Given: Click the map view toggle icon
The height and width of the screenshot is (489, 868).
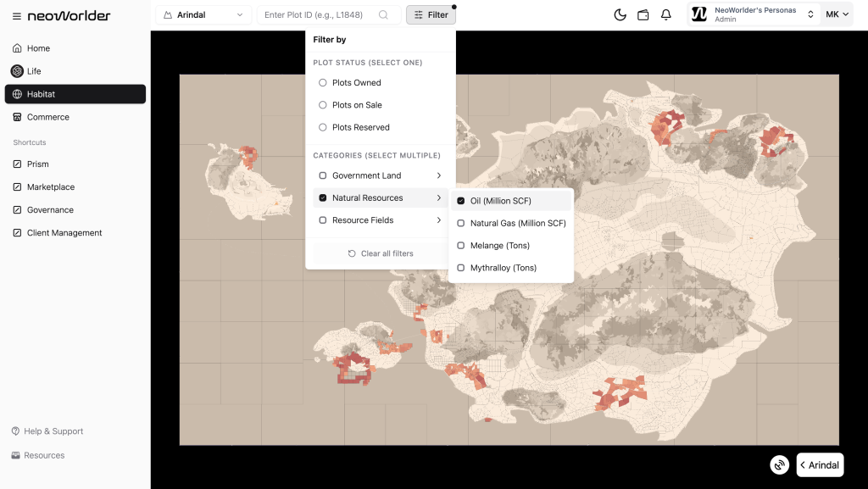Looking at the screenshot, I should (x=780, y=464).
